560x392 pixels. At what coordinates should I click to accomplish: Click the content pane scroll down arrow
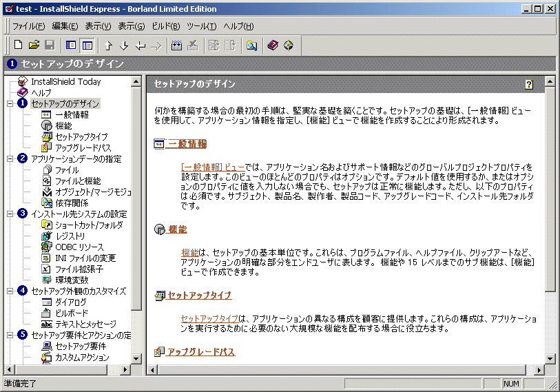[550, 358]
